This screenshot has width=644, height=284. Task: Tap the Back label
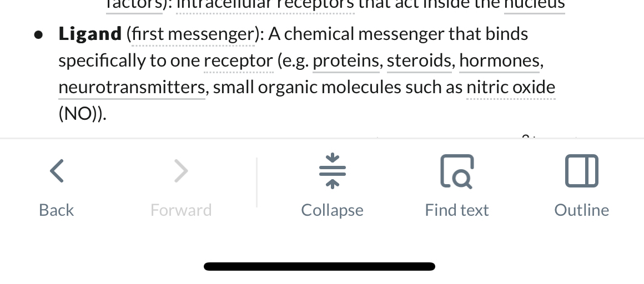(x=56, y=210)
